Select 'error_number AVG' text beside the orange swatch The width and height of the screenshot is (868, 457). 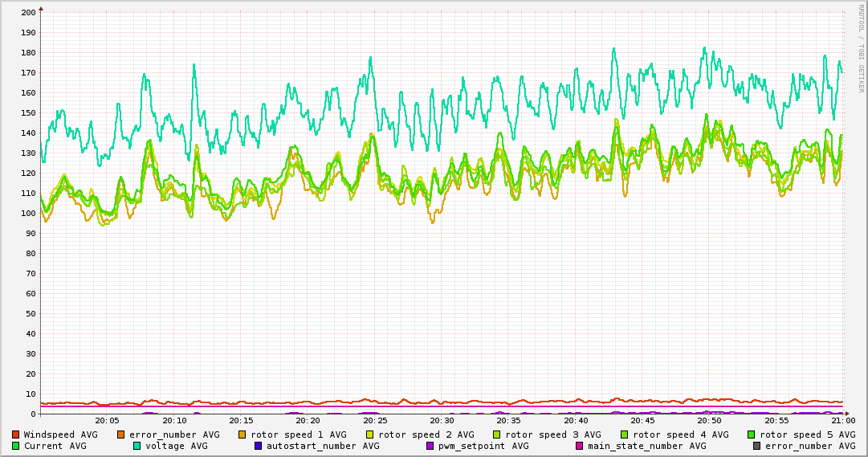[174, 435]
